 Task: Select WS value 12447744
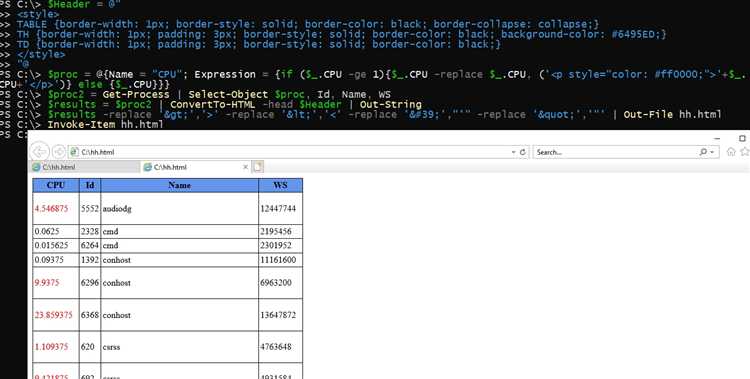(278, 209)
